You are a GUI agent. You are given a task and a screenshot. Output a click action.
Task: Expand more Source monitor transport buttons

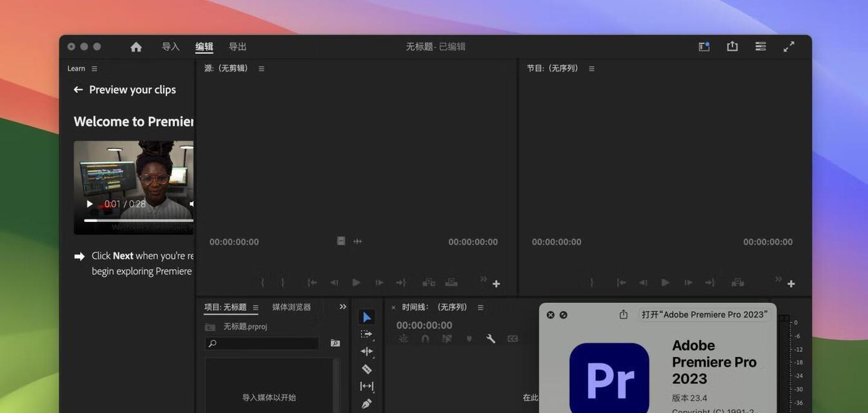pyautogui.click(x=484, y=279)
